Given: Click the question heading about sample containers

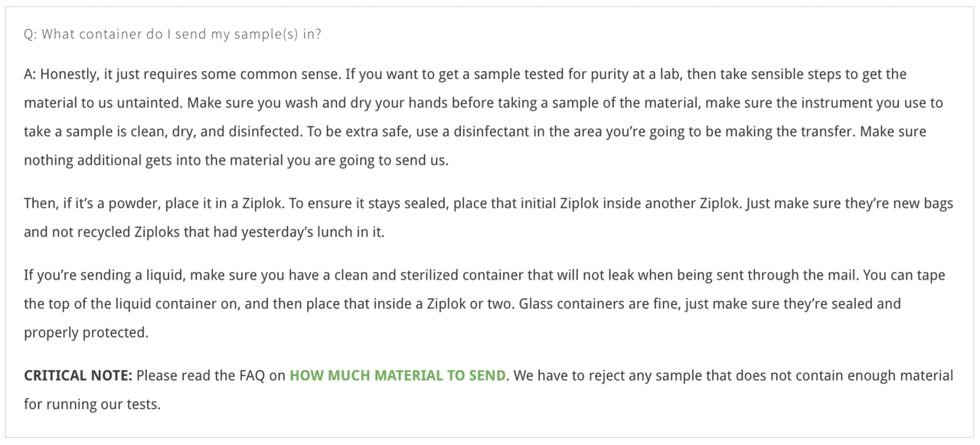Looking at the screenshot, I should [172, 34].
